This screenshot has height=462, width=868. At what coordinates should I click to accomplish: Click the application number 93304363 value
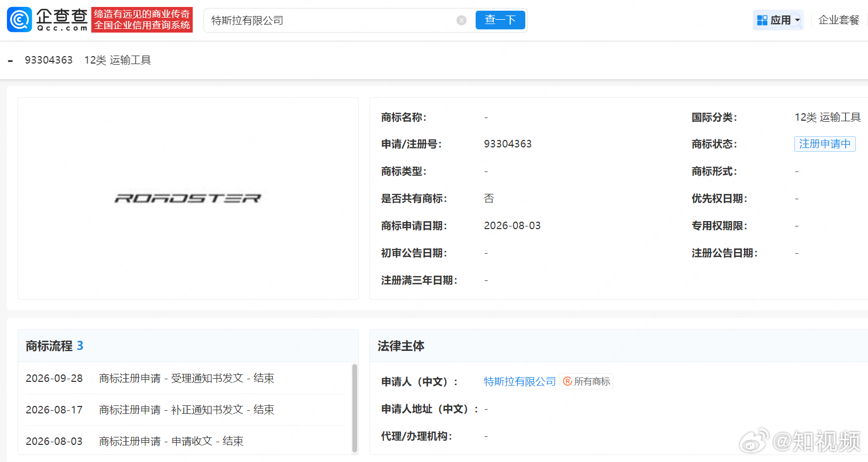pyautogui.click(x=508, y=144)
